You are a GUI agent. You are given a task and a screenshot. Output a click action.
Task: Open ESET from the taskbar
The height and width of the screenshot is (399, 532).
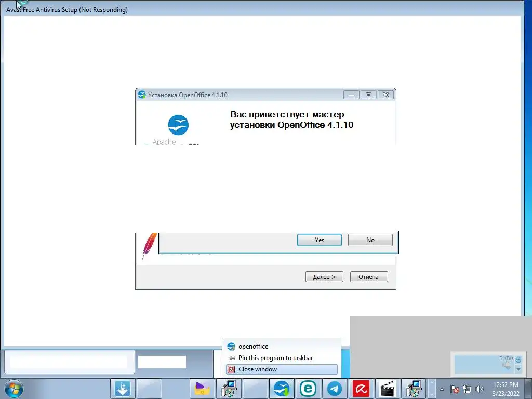tap(308, 389)
